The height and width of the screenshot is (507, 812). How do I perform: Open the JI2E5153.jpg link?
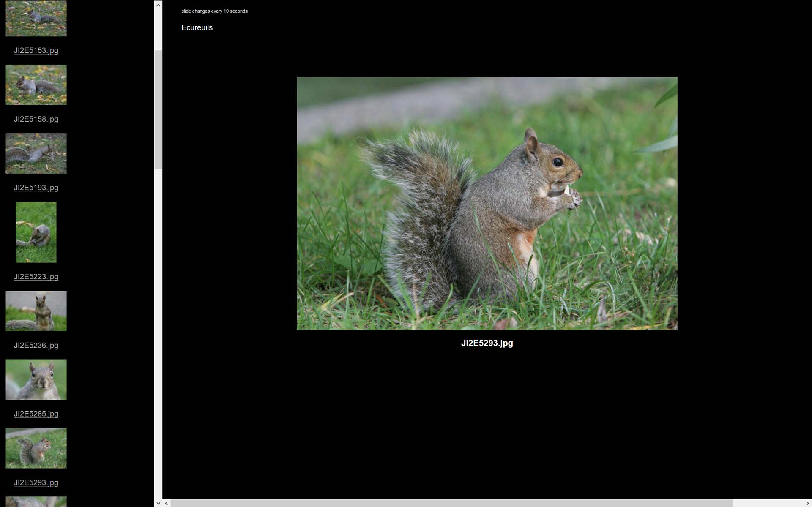[x=36, y=50]
